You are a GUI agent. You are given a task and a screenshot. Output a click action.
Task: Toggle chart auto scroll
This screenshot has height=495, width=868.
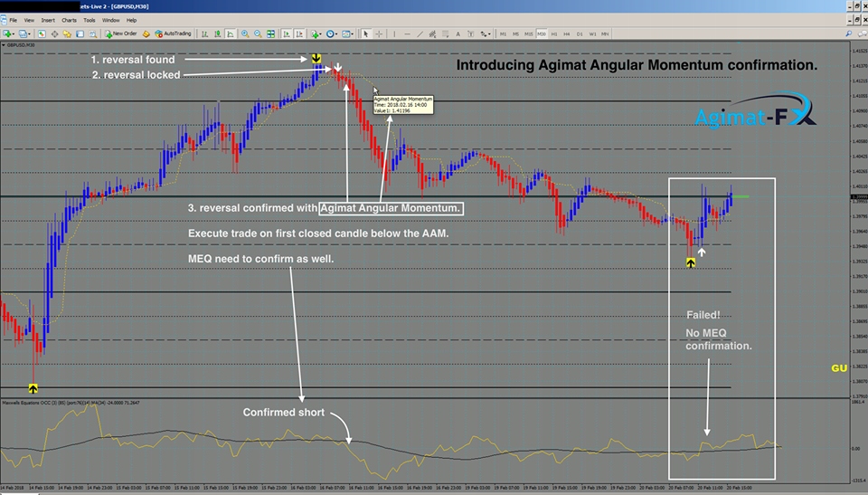pos(287,33)
